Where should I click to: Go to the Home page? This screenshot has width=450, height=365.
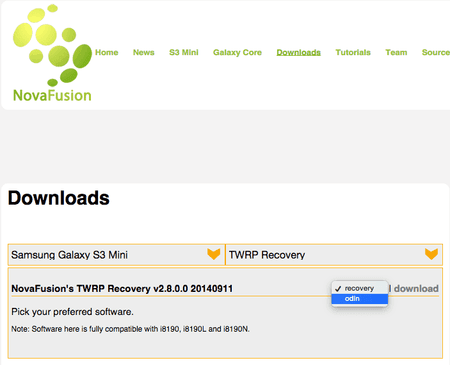[x=107, y=52]
